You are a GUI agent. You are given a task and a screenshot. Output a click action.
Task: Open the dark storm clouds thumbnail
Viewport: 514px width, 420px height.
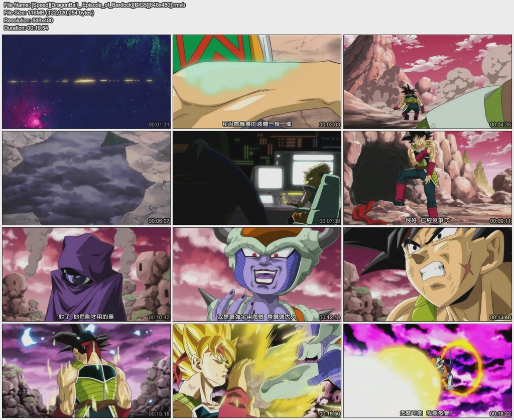click(86, 178)
